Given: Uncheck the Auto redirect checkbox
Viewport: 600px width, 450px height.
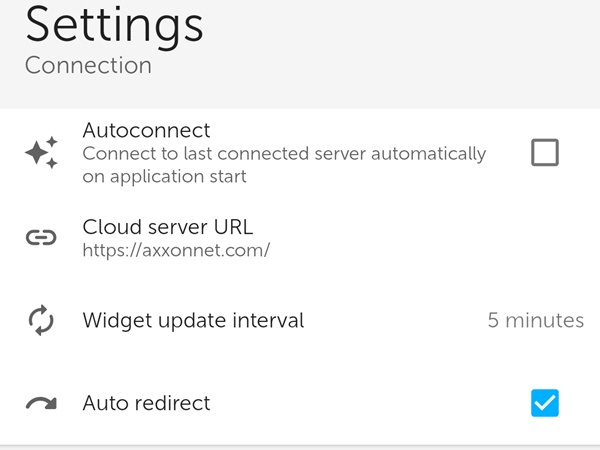Looking at the screenshot, I should 545,403.
